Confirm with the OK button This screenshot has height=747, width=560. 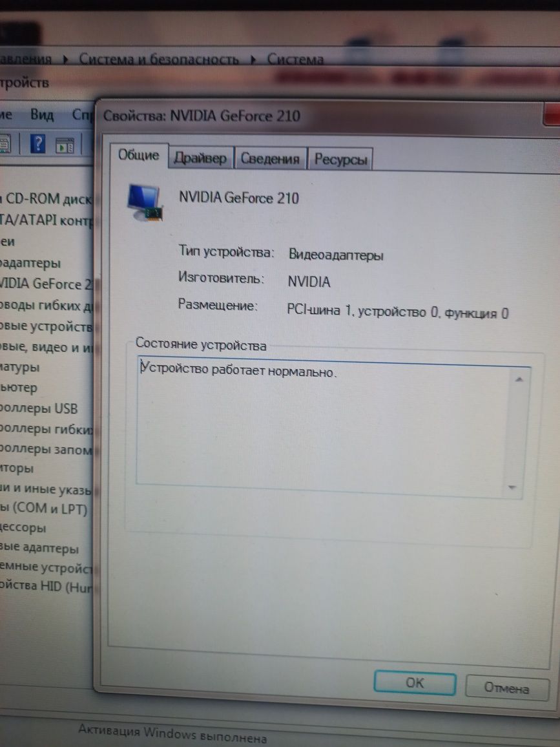point(414,682)
